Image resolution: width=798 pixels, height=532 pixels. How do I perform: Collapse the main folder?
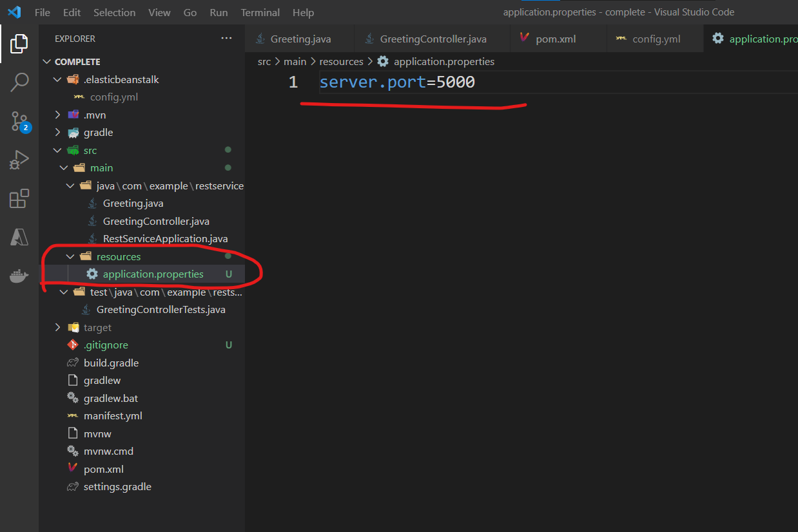(64, 168)
